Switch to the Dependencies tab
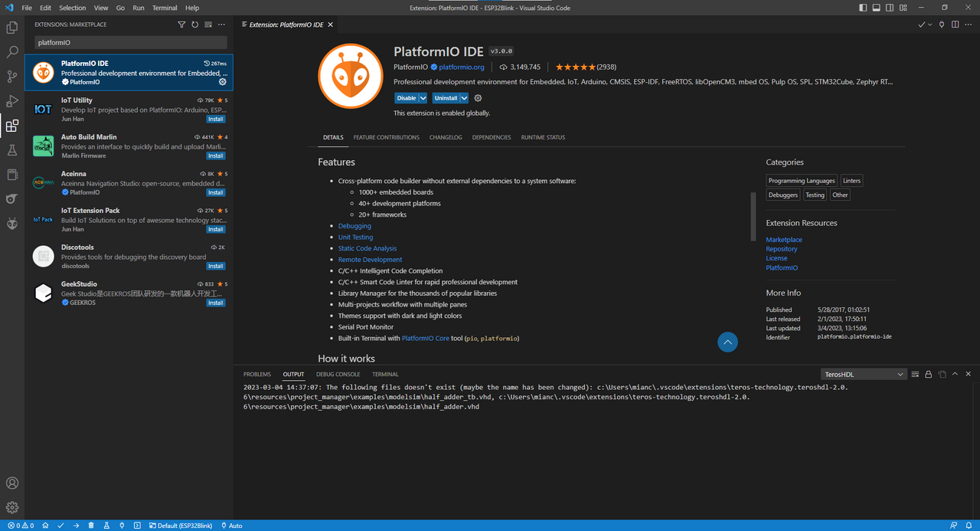The width and height of the screenshot is (980, 531). coord(492,137)
